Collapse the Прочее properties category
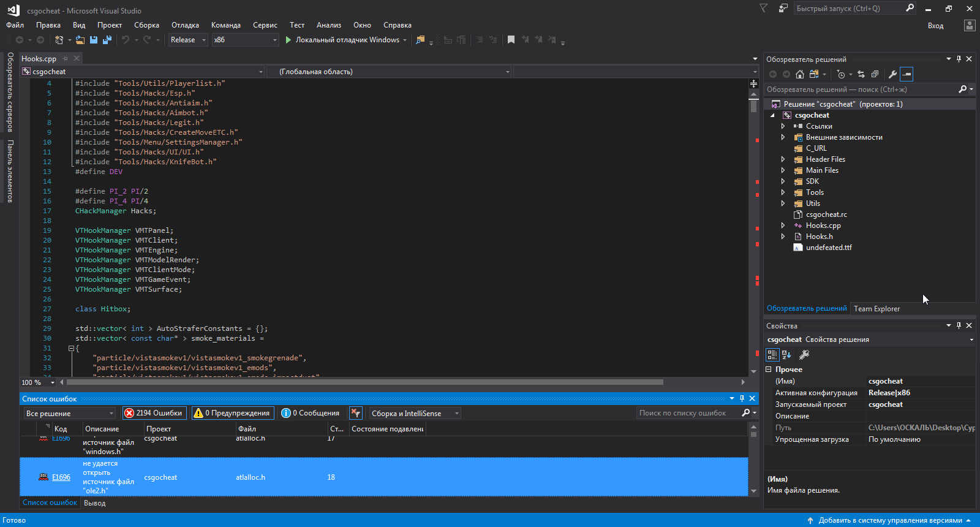This screenshot has width=980, height=527. tap(769, 370)
